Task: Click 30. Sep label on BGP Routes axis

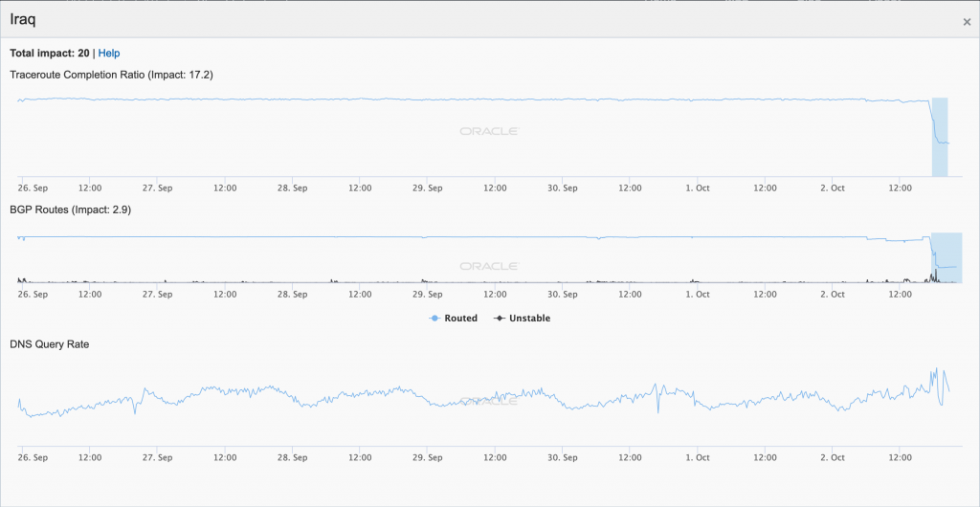Action: (x=563, y=295)
